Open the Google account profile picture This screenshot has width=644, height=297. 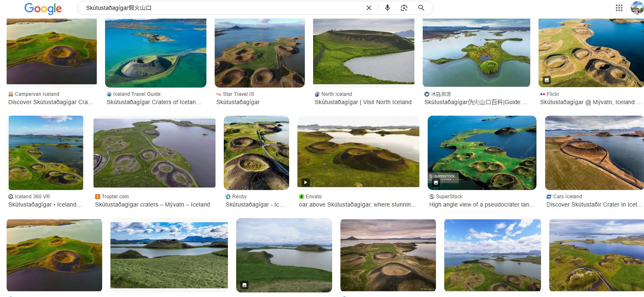click(637, 8)
